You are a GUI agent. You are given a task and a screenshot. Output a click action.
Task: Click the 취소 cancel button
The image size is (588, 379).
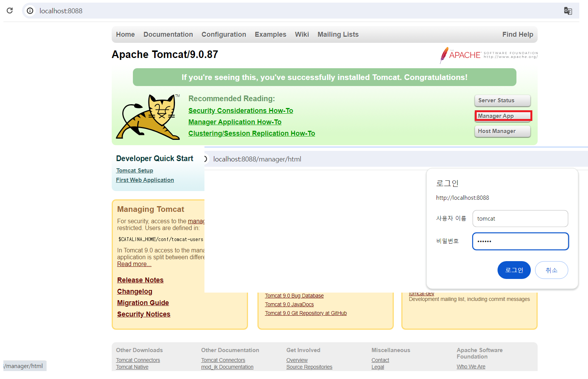[x=551, y=270]
